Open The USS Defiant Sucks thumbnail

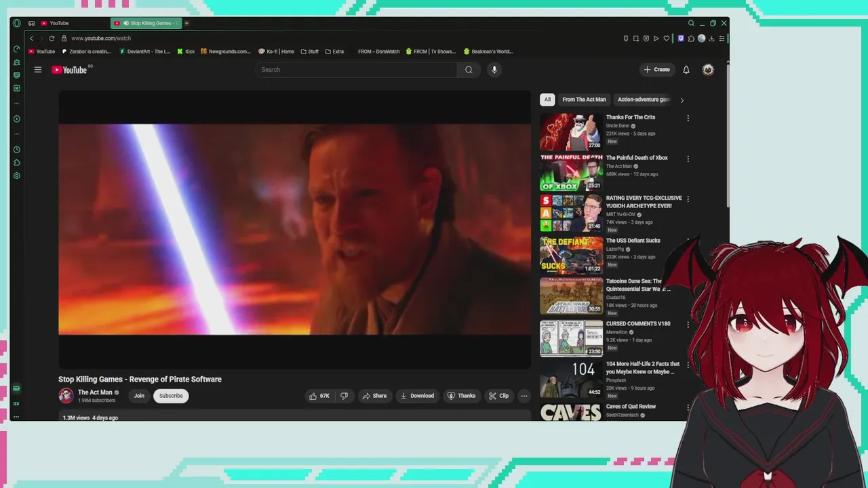[x=571, y=256]
